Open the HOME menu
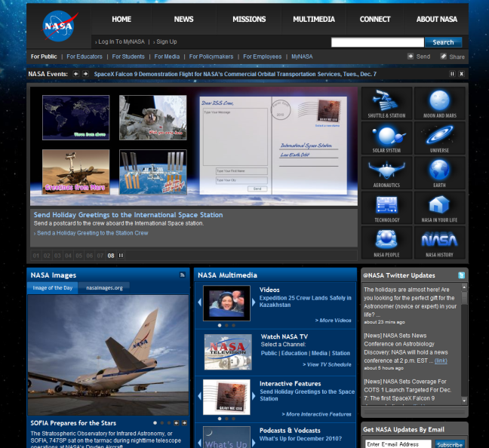Screen dimensions: 489x448 (x=121, y=20)
